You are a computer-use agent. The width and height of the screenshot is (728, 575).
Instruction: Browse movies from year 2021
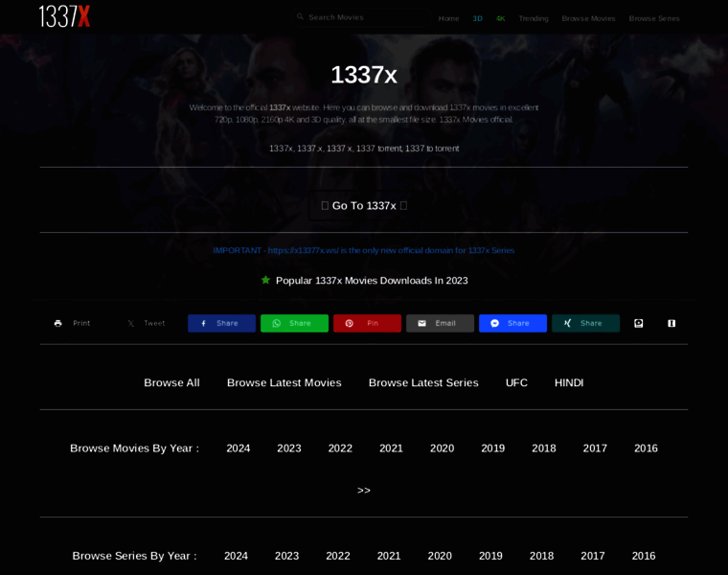click(391, 448)
